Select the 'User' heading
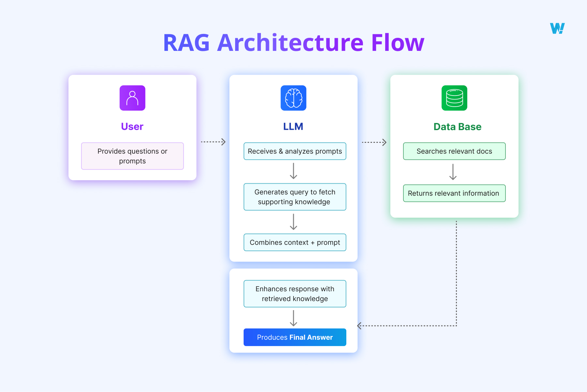This screenshot has height=392, width=587. coord(132,127)
